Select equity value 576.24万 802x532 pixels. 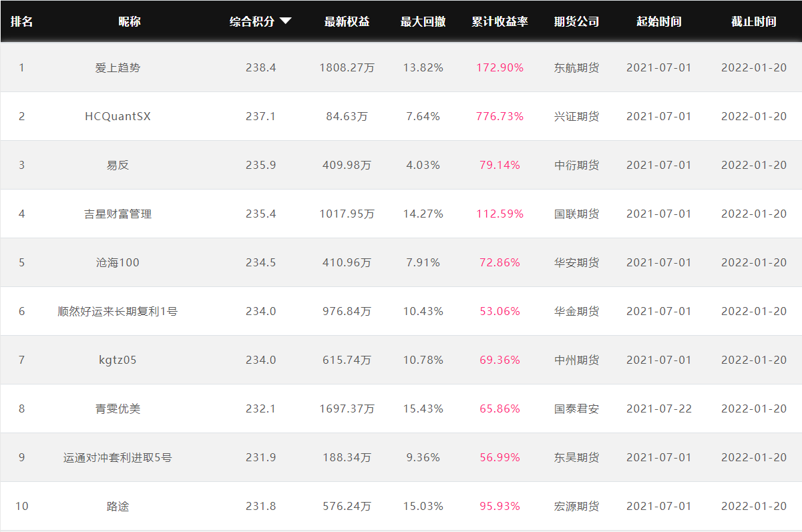(x=347, y=506)
